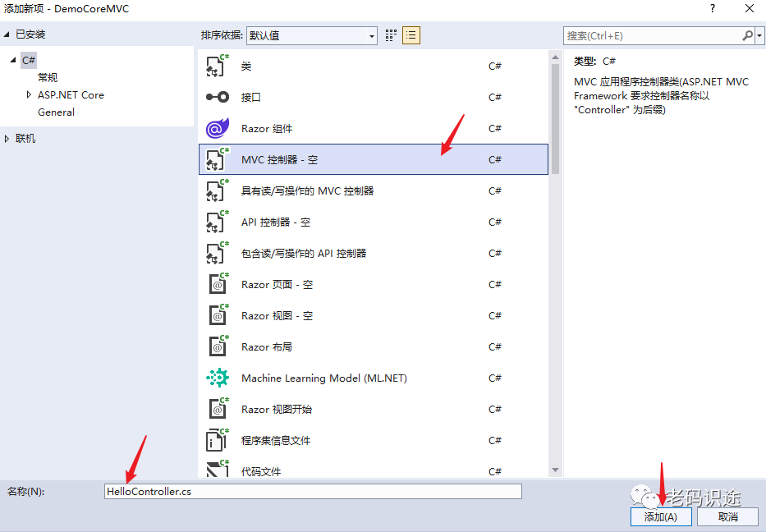Select the Razor 组件 template
Screen dimensions: 766x532
point(374,128)
